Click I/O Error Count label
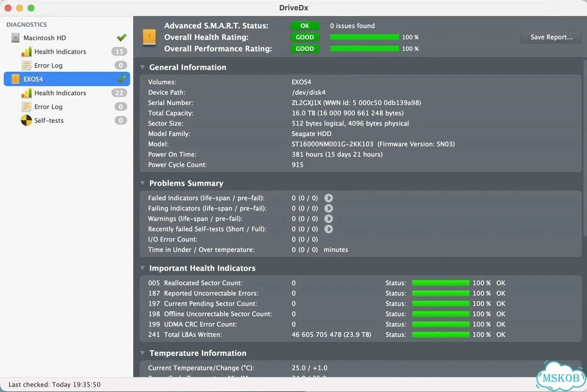 tap(173, 239)
